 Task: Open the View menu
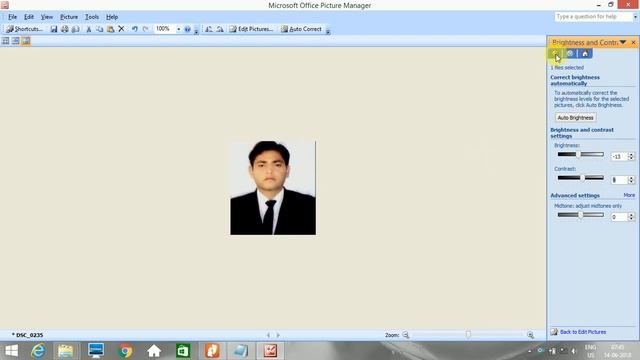47,17
